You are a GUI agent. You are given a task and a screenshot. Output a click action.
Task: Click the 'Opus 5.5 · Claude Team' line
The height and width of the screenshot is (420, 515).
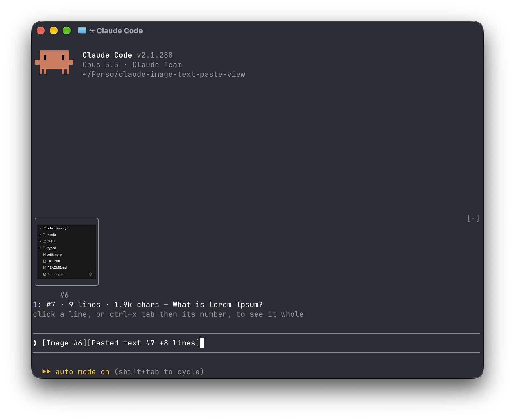(x=132, y=65)
